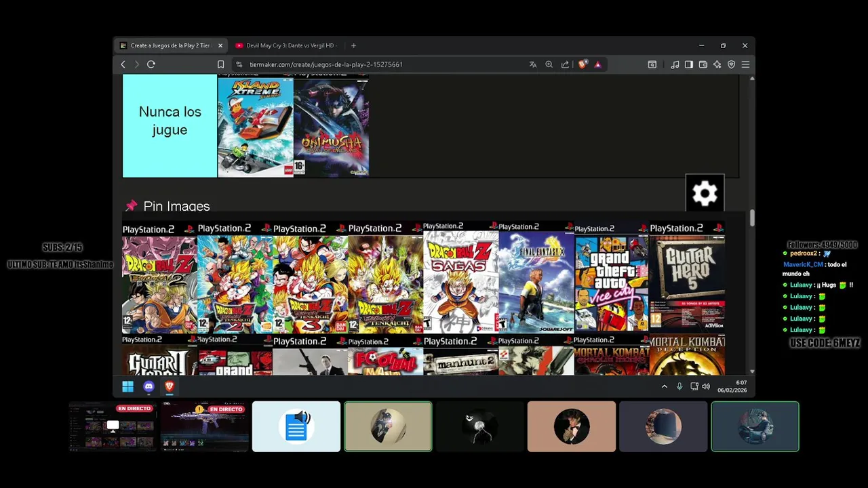
Task: Click the Brave icon in the taskbar
Action: tap(170, 386)
